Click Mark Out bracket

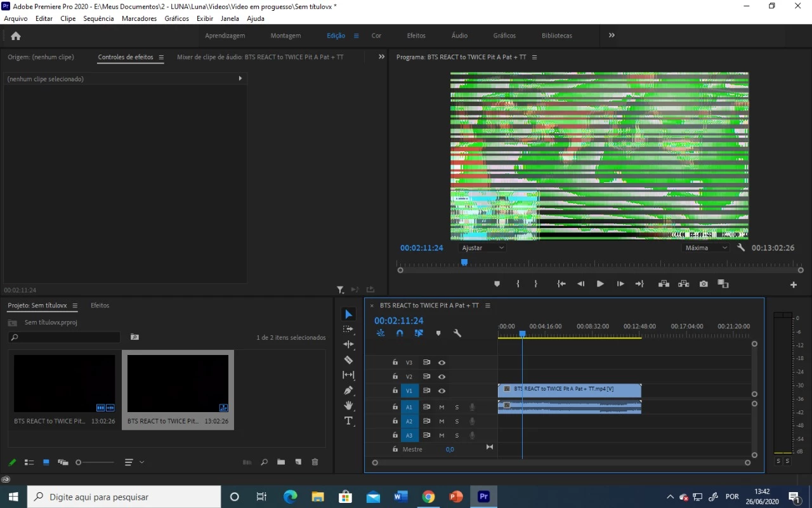point(536,284)
